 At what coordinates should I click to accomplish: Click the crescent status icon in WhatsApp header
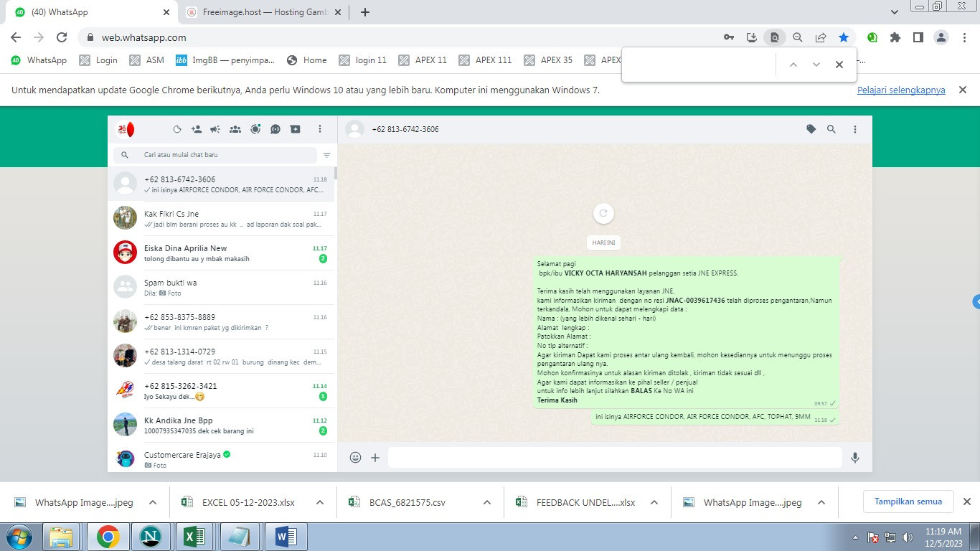(177, 130)
